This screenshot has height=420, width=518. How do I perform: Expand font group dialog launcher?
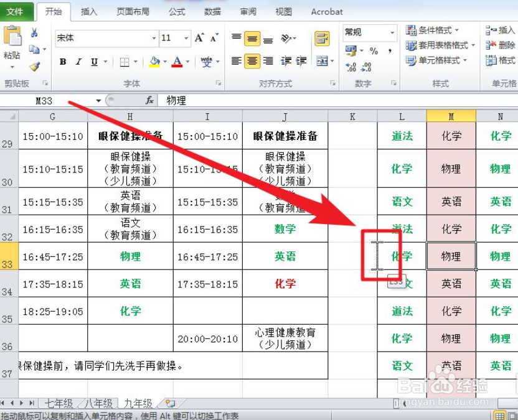click(219, 83)
